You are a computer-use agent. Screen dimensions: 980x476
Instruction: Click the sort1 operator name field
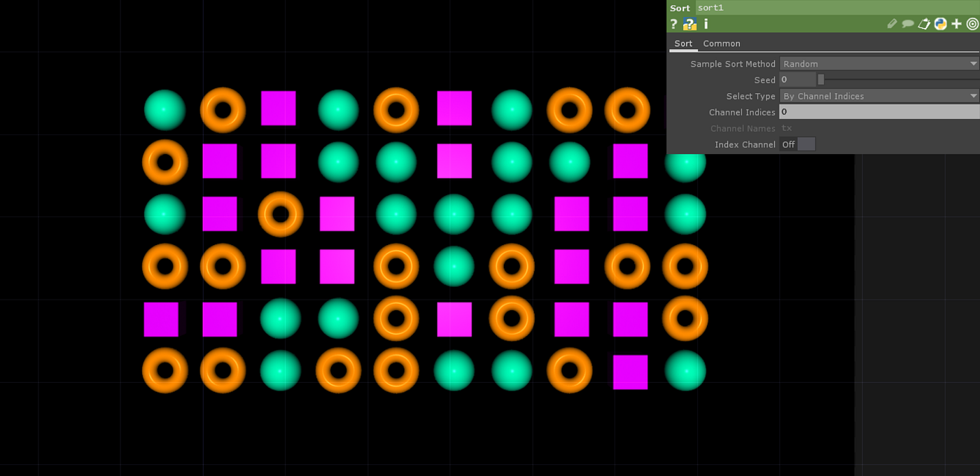[x=837, y=8]
